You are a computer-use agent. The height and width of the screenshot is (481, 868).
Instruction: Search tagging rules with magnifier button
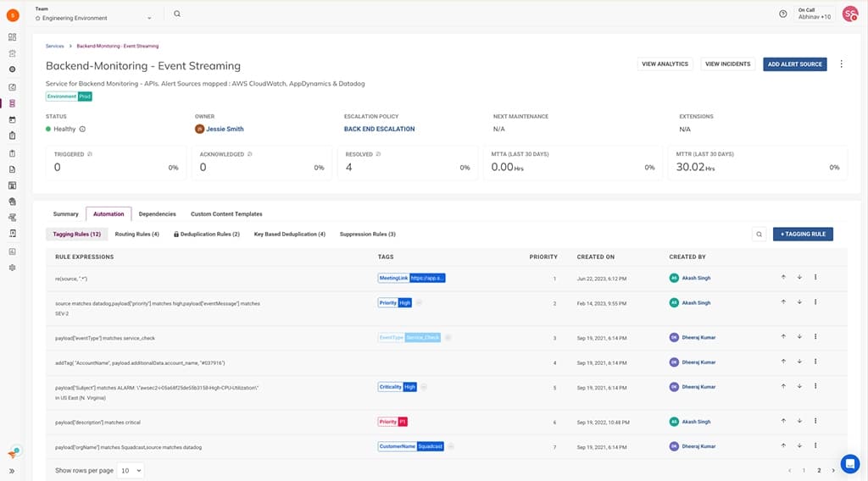click(x=759, y=235)
